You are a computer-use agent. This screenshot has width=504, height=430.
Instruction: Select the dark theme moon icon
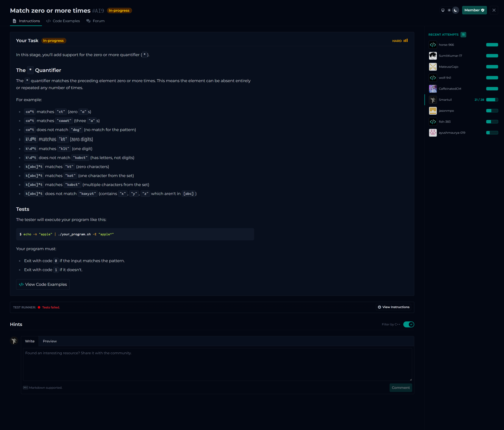455,10
